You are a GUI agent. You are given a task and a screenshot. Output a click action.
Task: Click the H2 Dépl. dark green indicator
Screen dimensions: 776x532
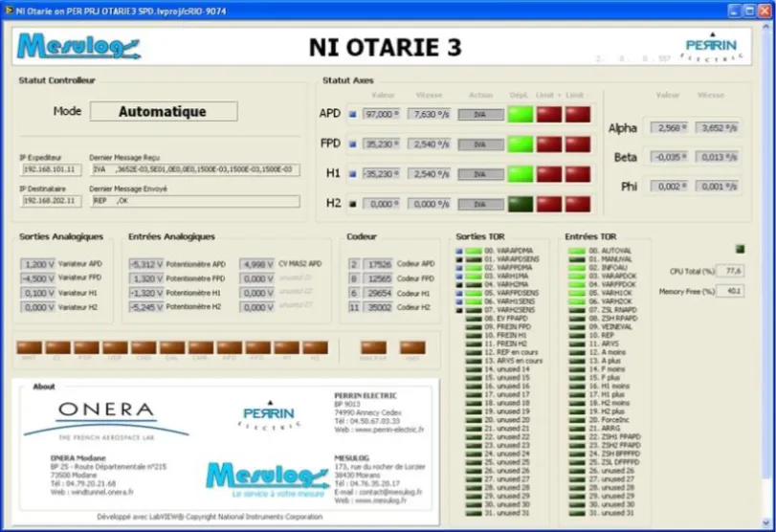coord(521,204)
